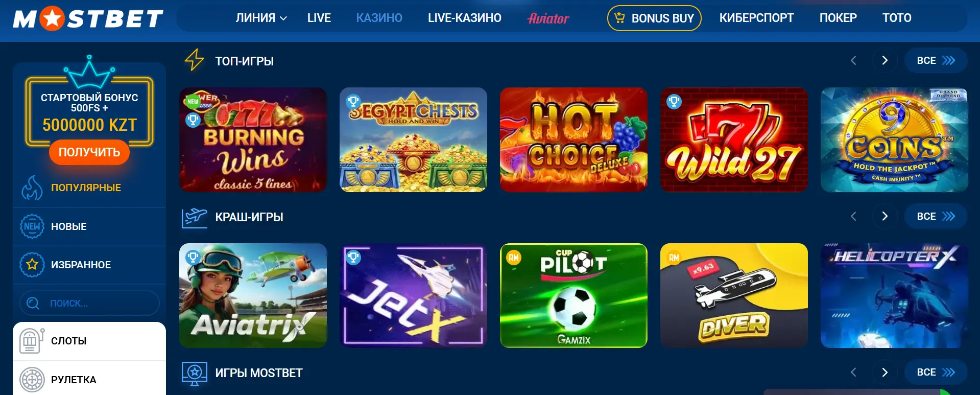Viewport: 980px width, 395px height.
Task: Focus the game search field
Action: point(89,303)
